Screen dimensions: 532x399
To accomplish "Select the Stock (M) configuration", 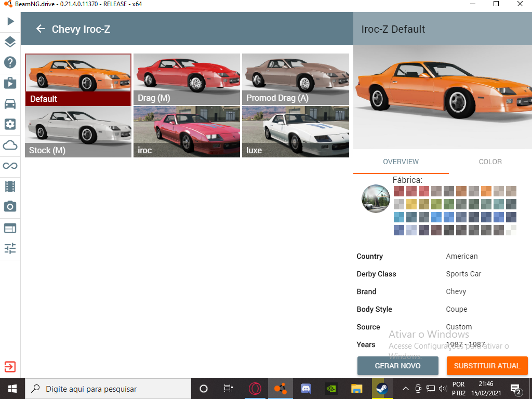I will point(78,131).
